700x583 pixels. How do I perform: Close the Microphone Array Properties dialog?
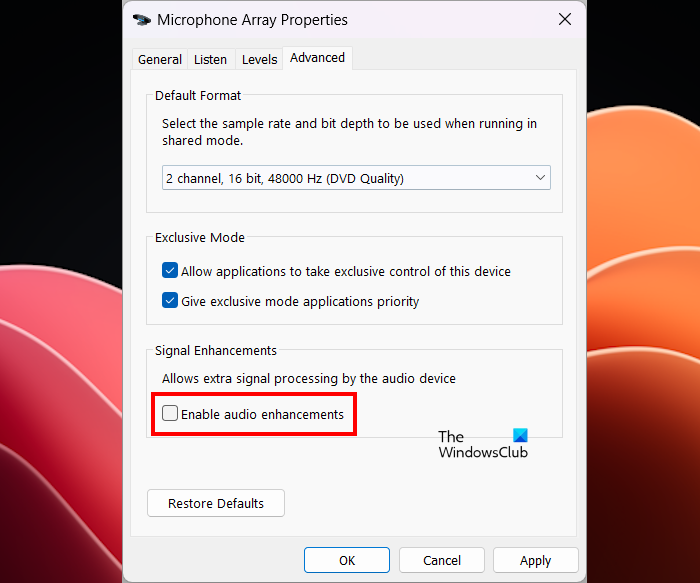click(x=565, y=19)
